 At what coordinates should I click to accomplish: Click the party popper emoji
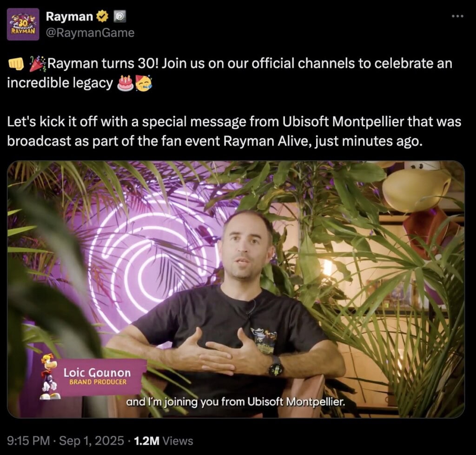coord(38,64)
